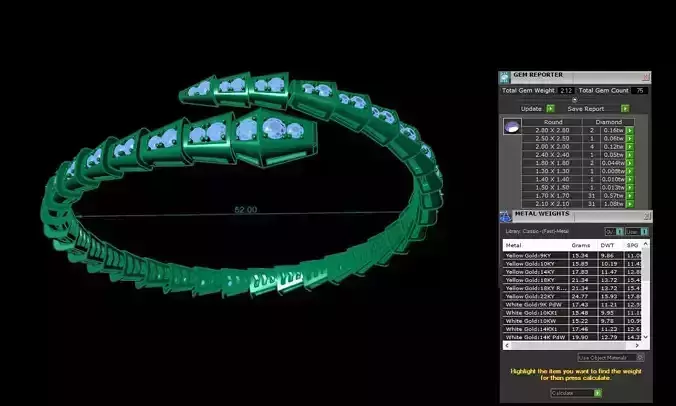The image size is (676, 406).
Task: Click the Save Report label
Action: (586, 109)
